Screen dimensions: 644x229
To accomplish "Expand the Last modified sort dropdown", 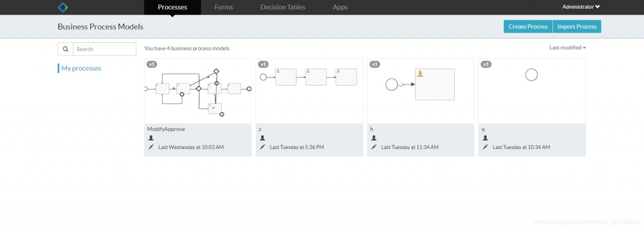I will pos(568,48).
